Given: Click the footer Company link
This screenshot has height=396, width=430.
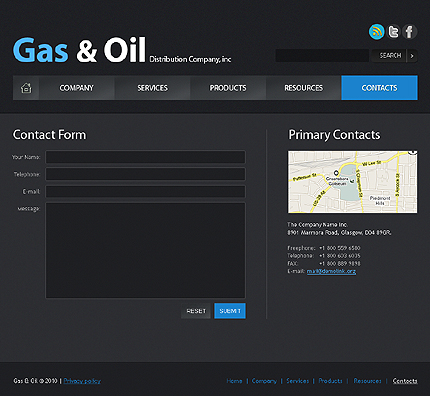Looking at the screenshot, I should [x=264, y=381].
